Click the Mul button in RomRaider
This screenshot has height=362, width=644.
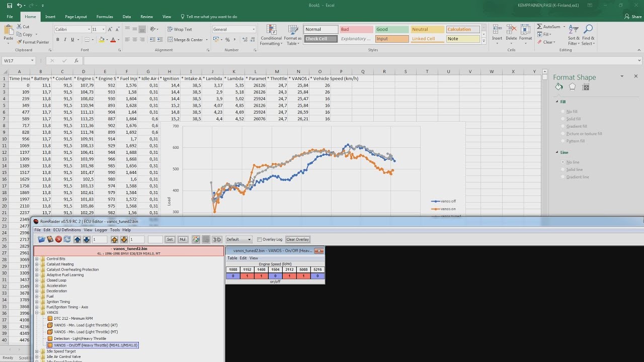coord(183,239)
